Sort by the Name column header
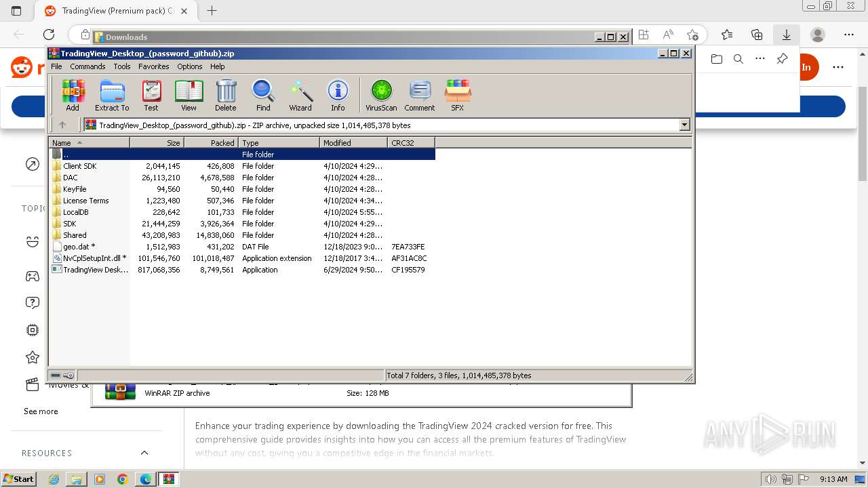The image size is (868, 488). 90,142
